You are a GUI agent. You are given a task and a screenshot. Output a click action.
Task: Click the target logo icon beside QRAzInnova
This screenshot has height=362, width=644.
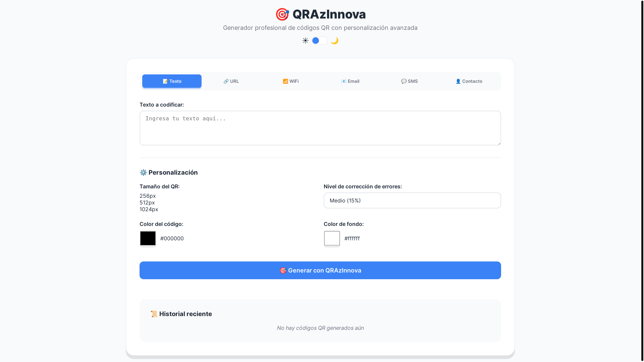click(282, 14)
